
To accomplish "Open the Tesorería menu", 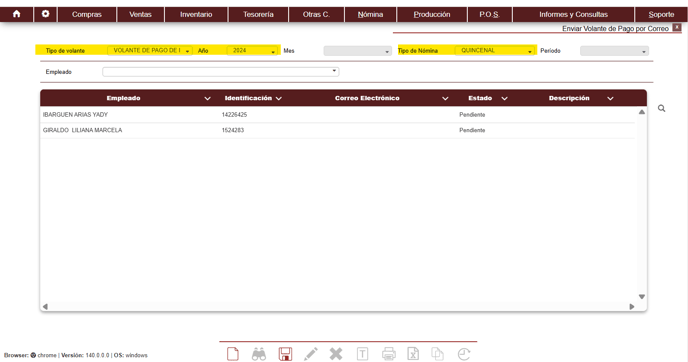I will [x=258, y=14].
